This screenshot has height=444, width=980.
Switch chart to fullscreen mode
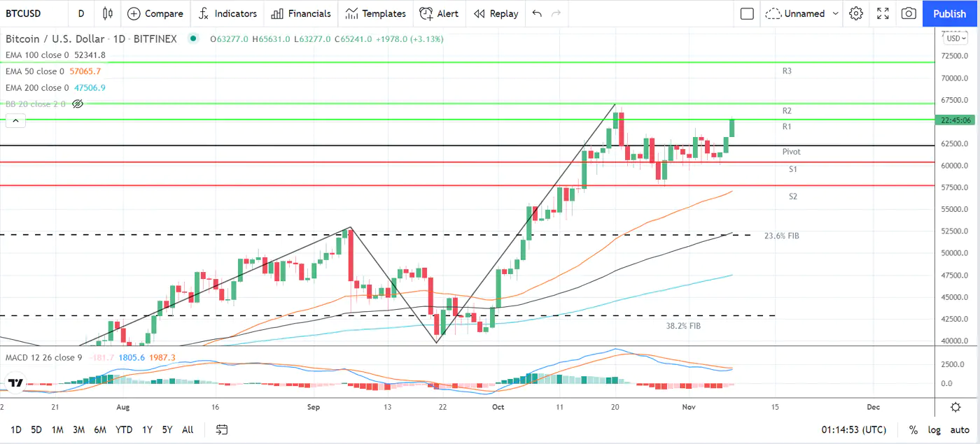point(883,13)
